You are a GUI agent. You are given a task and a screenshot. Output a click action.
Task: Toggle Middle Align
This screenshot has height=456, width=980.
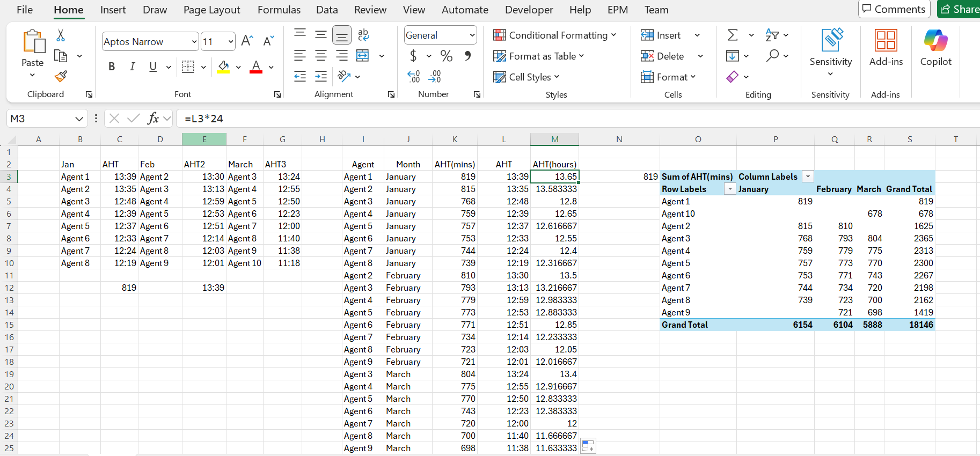pos(321,35)
